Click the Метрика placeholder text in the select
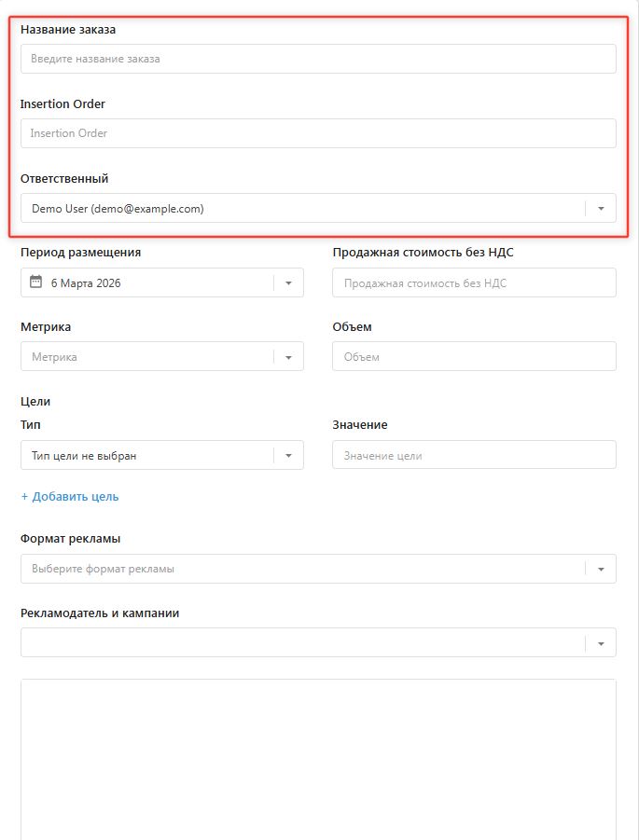Viewport: 639px width, 840px height. point(54,357)
